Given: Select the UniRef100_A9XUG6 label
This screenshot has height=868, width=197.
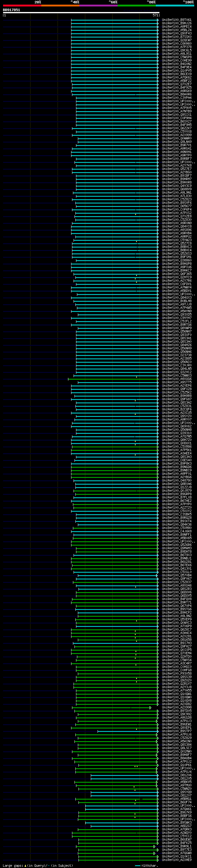Looking at the screenshot, I should [176, 379].
